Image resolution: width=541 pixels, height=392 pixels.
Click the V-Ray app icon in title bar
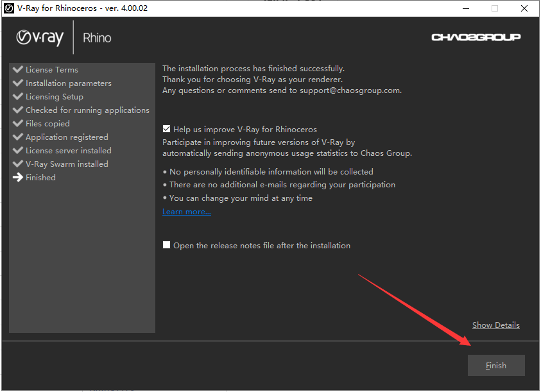pyautogui.click(x=9, y=8)
